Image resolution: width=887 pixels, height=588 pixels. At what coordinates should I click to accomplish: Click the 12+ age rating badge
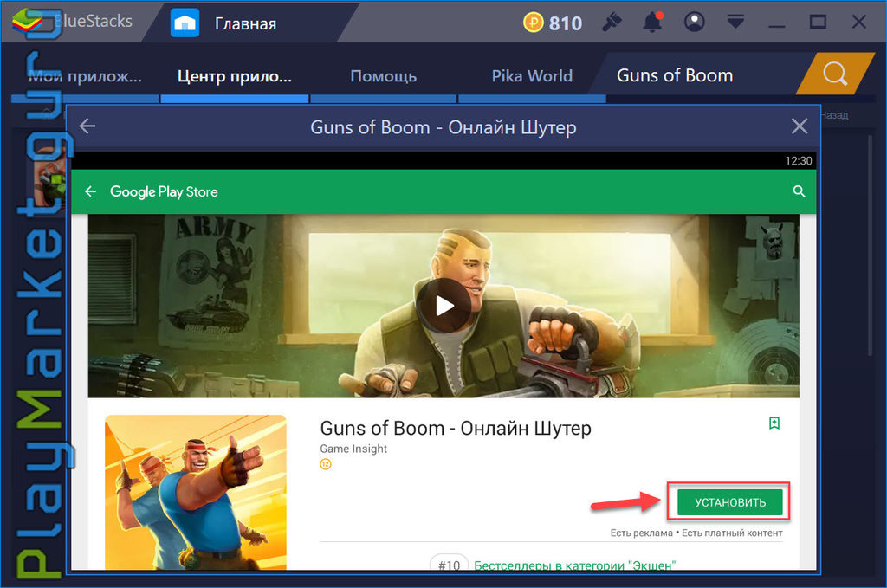[x=326, y=464]
